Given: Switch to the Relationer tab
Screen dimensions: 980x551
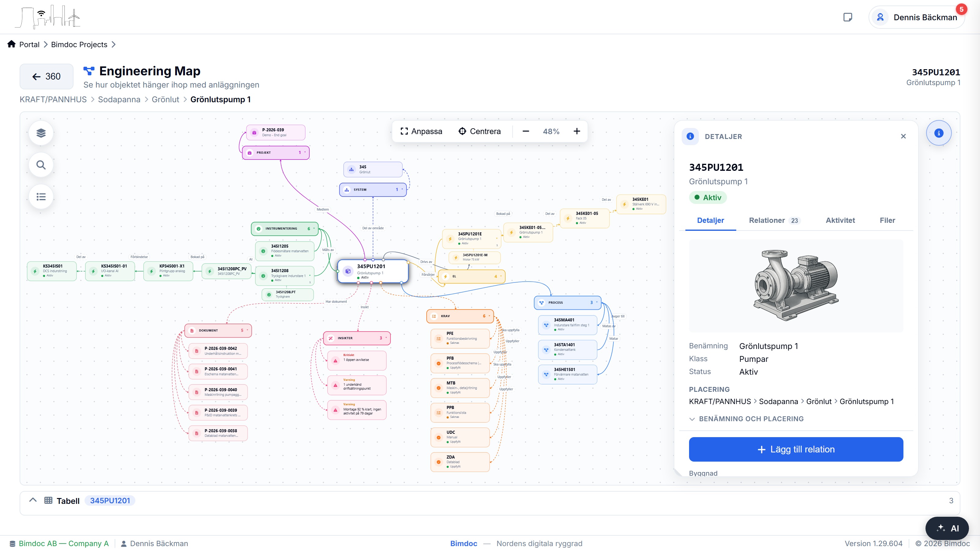Looking at the screenshot, I should (774, 220).
